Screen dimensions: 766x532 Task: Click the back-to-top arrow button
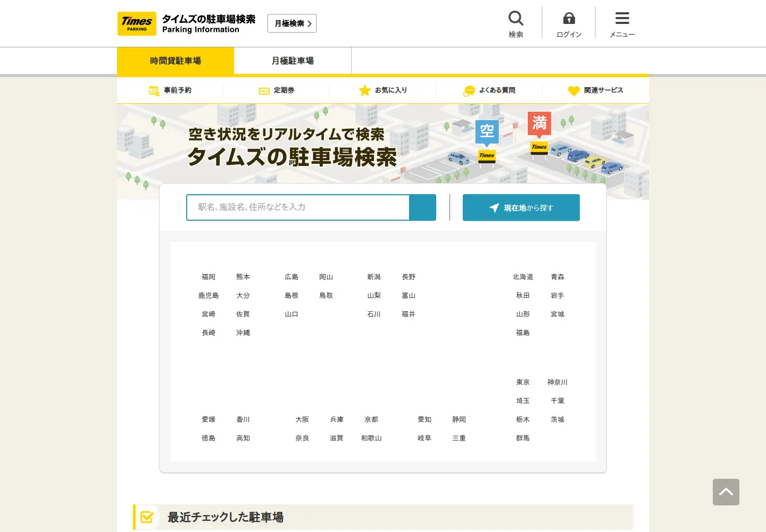tap(726, 492)
